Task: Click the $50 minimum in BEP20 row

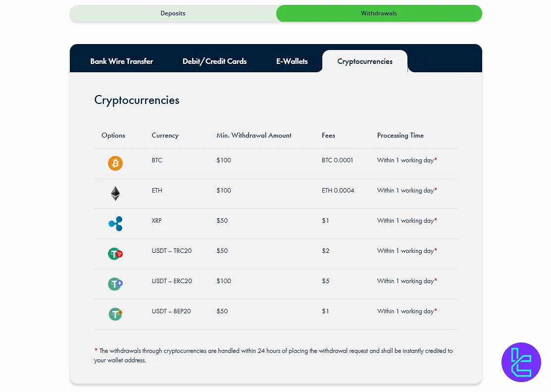Action: pos(222,311)
